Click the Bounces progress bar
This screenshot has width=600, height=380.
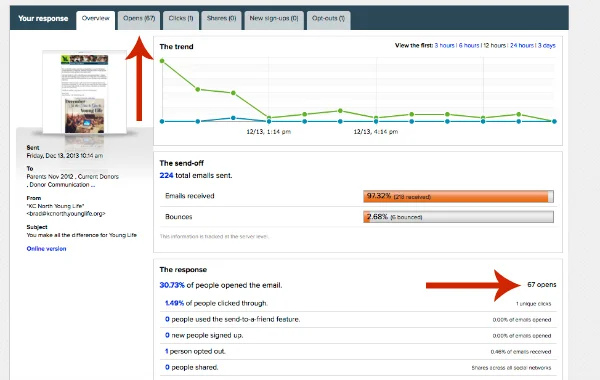tap(458, 217)
